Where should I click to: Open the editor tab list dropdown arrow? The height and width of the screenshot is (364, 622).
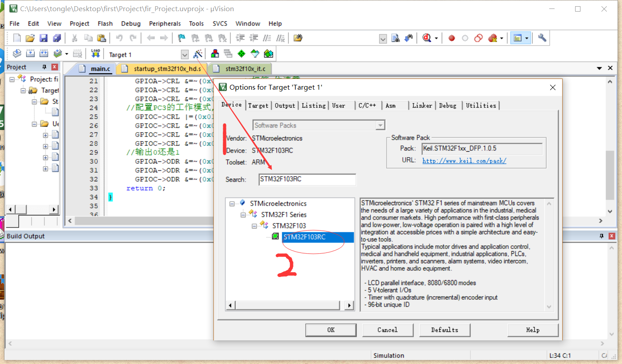point(600,68)
